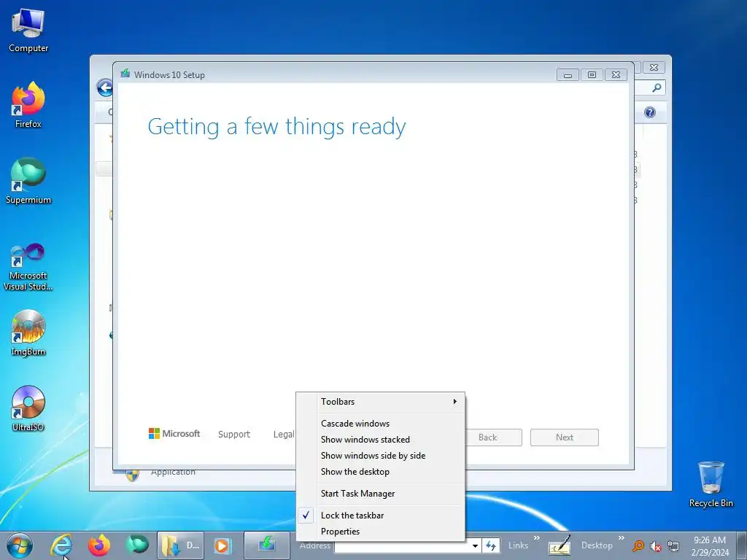
Task: Open the media player taskbar icon
Action: [222, 545]
